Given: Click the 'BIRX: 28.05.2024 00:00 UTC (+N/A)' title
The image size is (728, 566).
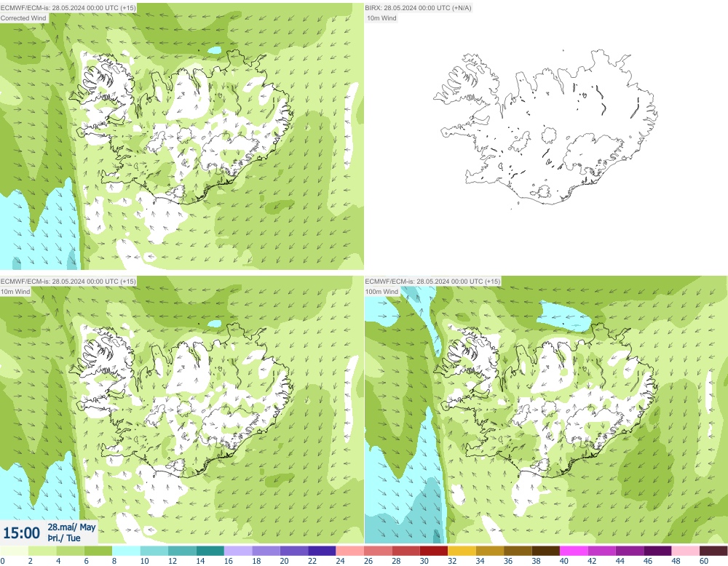Looking at the screenshot, I should [x=419, y=8].
